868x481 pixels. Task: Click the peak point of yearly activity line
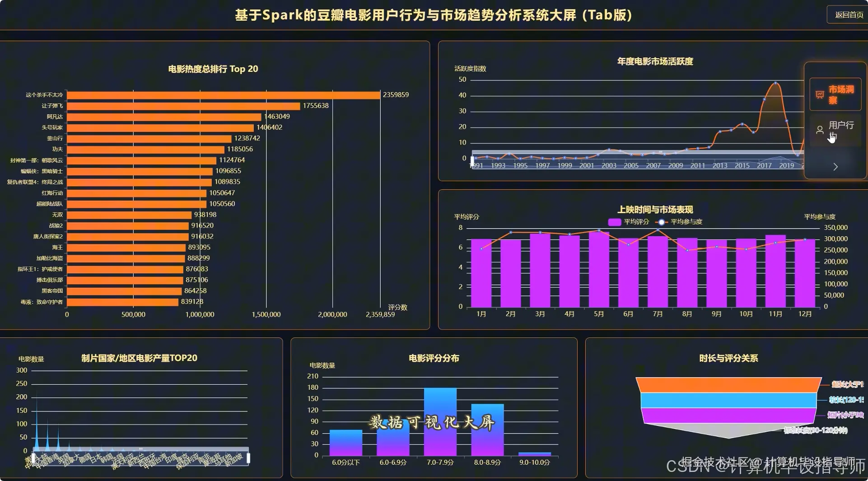pyautogui.click(x=775, y=83)
